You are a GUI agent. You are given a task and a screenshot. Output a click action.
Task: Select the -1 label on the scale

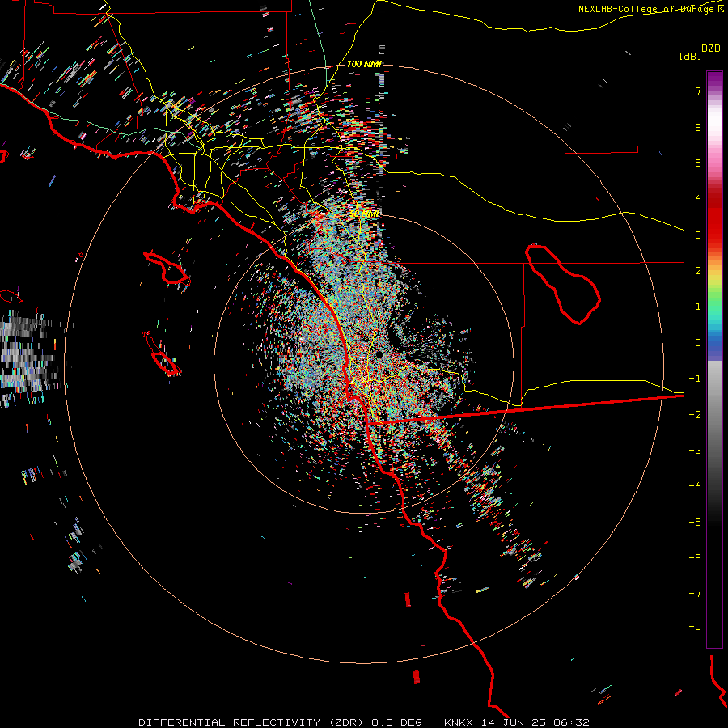[x=695, y=379]
